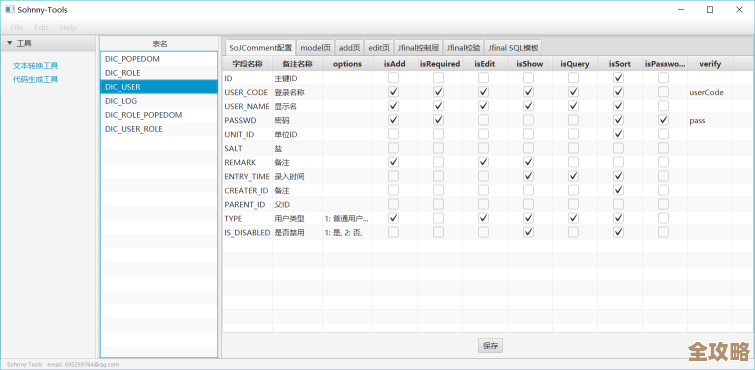Uncheck isAdd for USER_CODE row

click(x=393, y=91)
